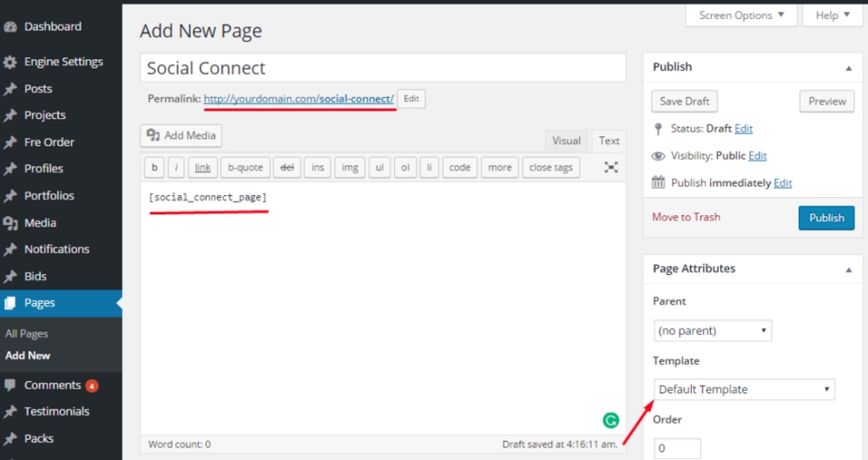Switch to the Visual editor tab
Screen dimensions: 868x460
click(566, 141)
